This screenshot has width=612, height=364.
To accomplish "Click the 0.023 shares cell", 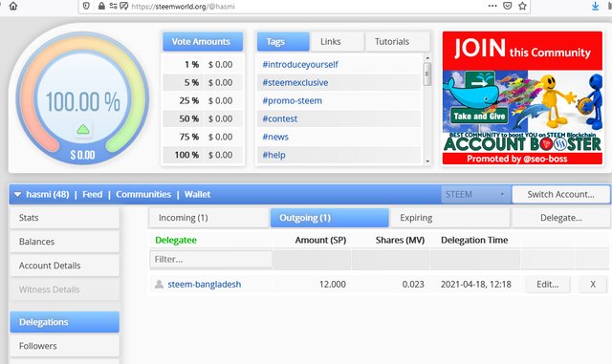I will click(413, 285).
